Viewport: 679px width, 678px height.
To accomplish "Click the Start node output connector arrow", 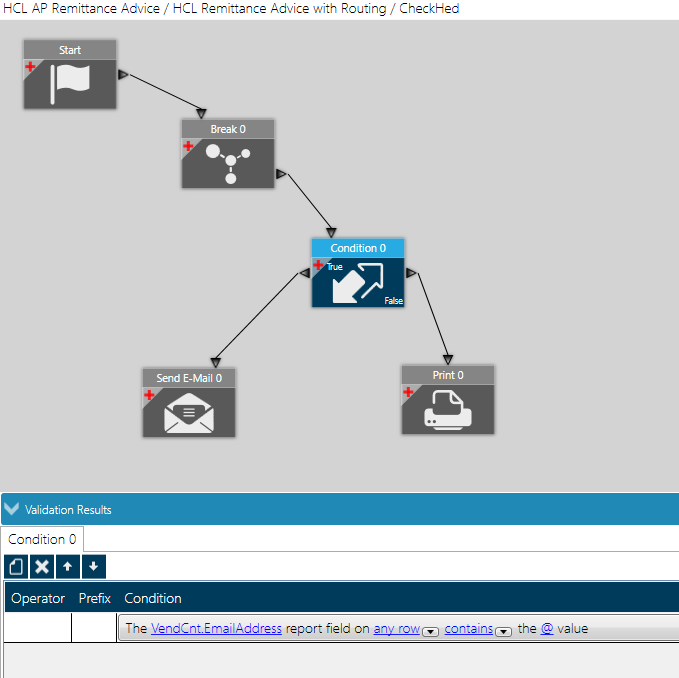I will pyautogui.click(x=123, y=75).
